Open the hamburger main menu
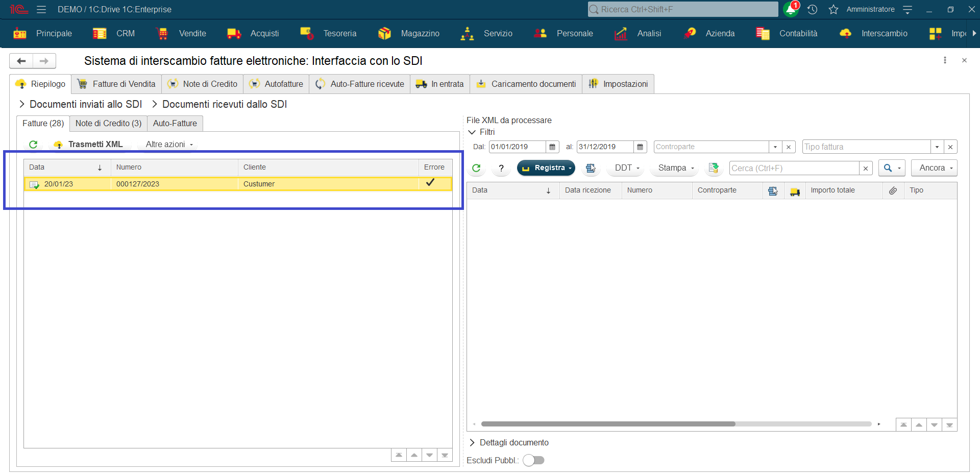 tap(41, 9)
